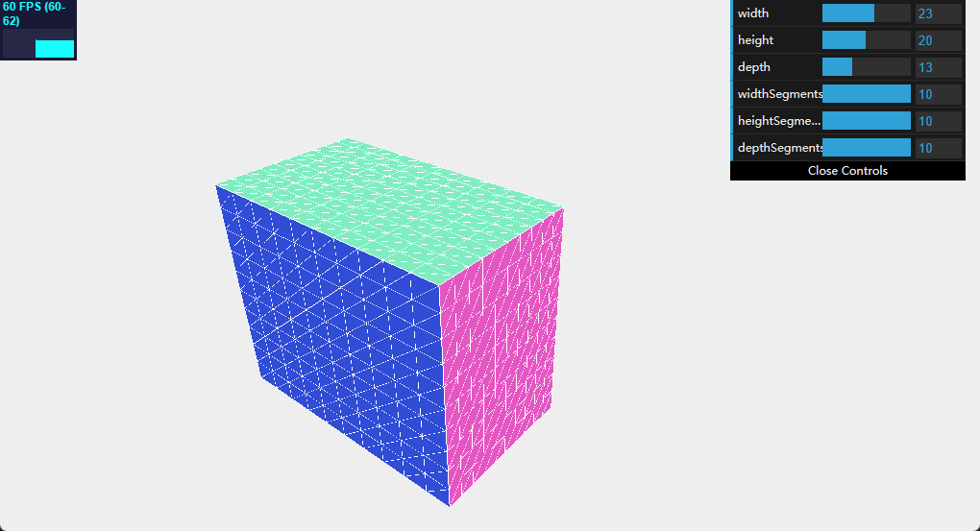The width and height of the screenshot is (980, 531).
Task: Click the depth property label
Action: tap(754, 67)
